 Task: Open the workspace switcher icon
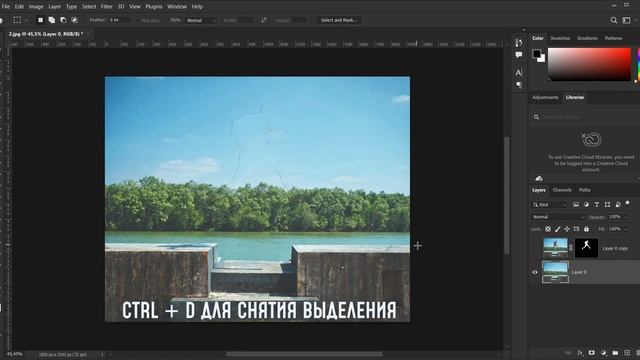627,20
